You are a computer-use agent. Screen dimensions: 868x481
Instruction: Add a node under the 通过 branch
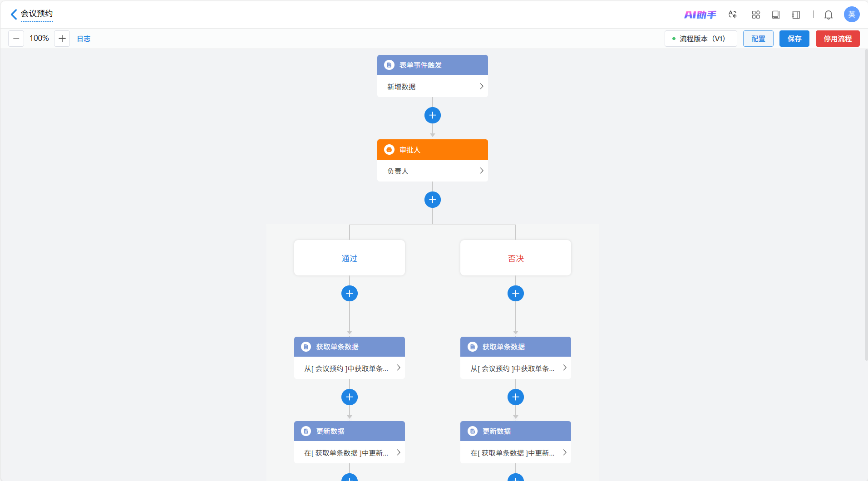click(350, 294)
